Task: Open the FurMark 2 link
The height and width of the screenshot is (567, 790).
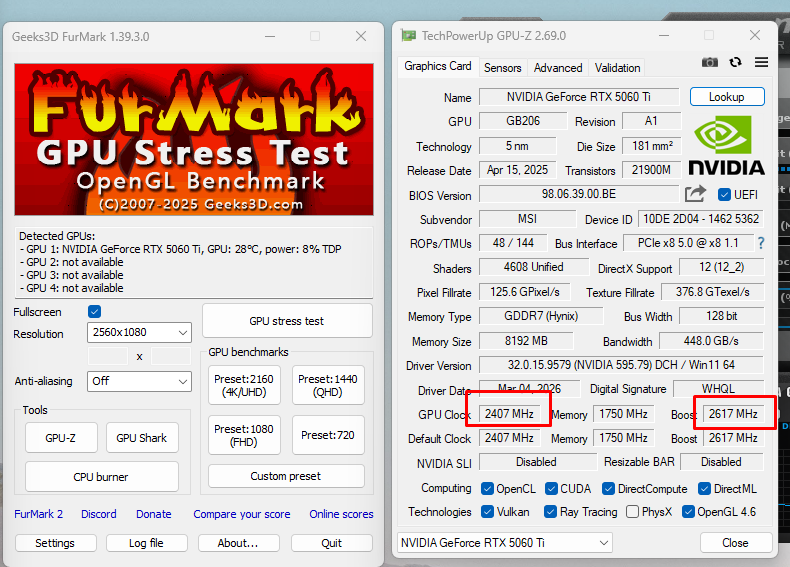Action: pyautogui.click(x=39, y=514)
